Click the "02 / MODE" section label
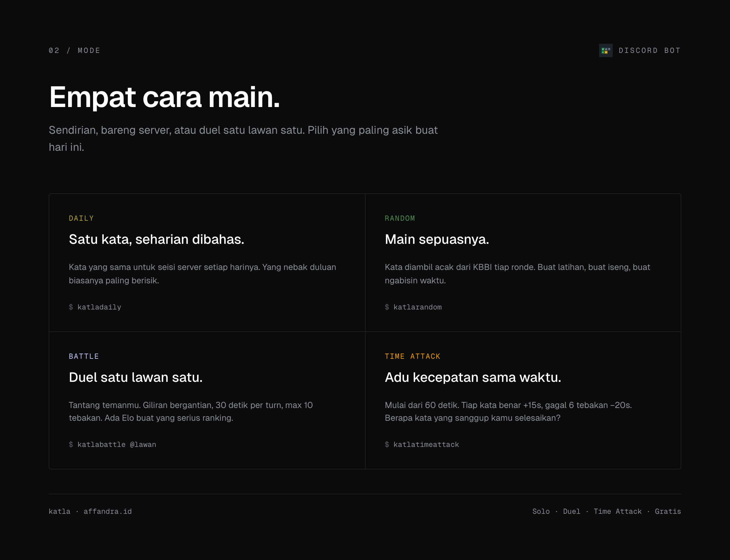The height and width of the screenshot is (560, 730). click(74, 50)
